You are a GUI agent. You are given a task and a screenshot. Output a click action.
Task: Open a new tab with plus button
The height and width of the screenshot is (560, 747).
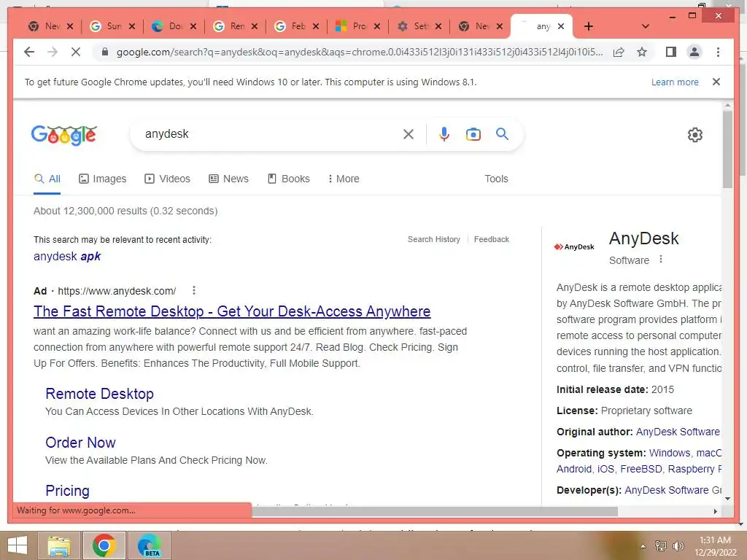click(589, 26)
